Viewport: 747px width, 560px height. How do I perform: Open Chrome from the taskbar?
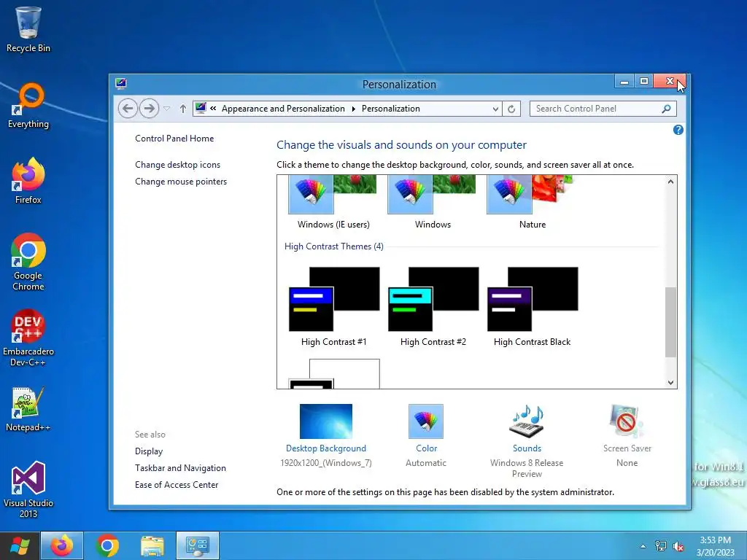(107, 545)
